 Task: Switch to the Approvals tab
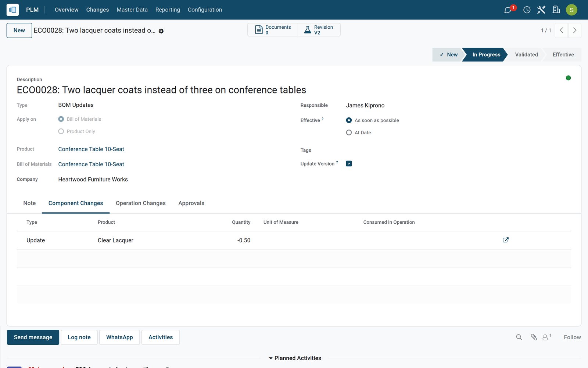tap(191, 203)
